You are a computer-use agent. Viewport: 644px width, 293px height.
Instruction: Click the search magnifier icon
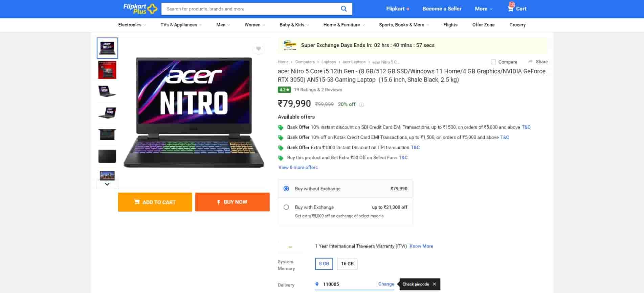343,9
